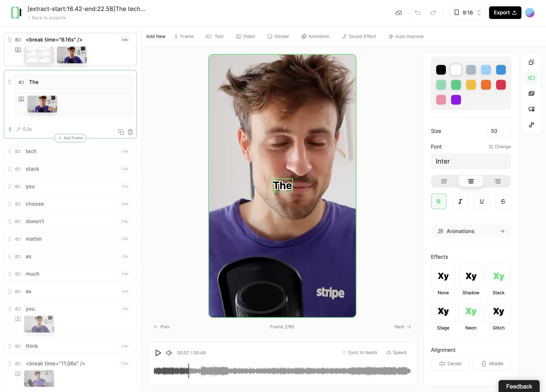The width and height of the screenshot is (546, 392).
Task: Open the Add New menu
Action: pos(156,36)
